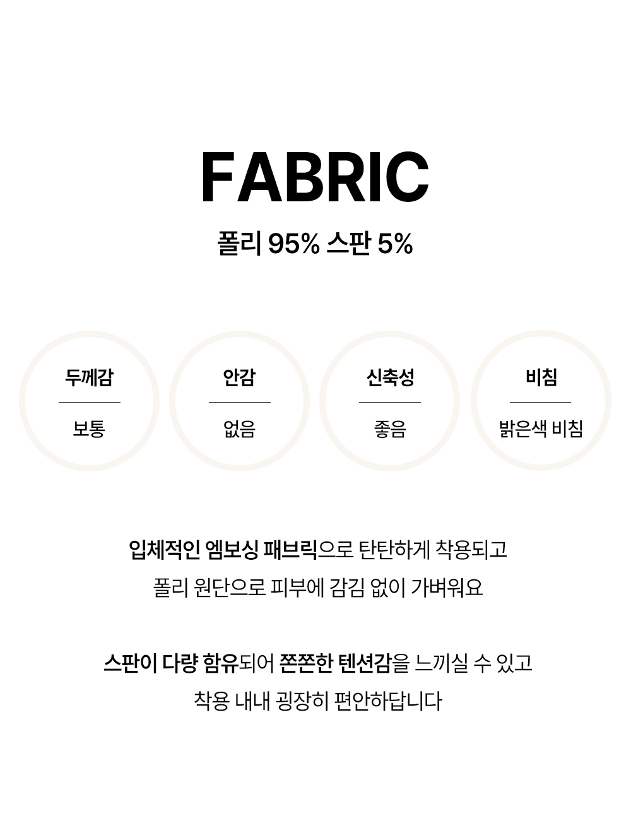This screenshot has height=840, width=631.
Task: Select the 좋음 value under 신축성
Action: [390, 429]
